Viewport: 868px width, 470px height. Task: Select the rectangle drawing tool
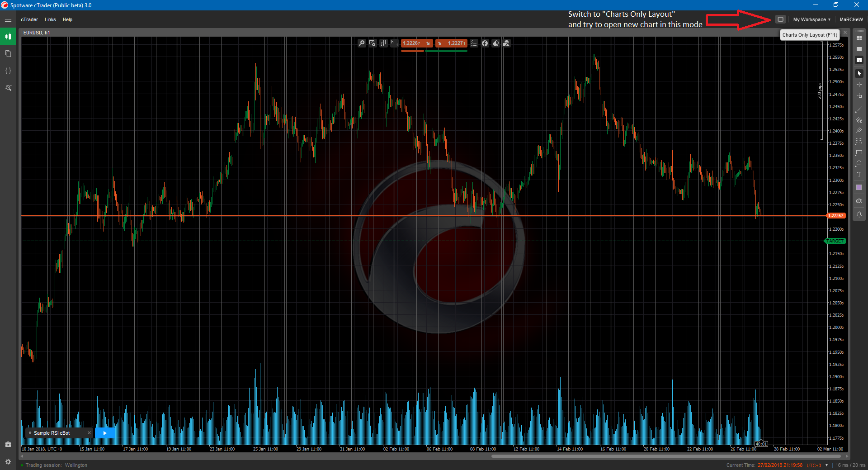coord(859,153)
